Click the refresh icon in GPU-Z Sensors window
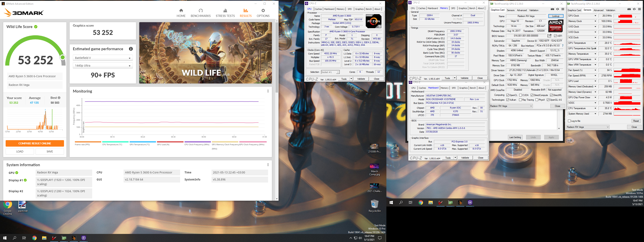The width and height of the screenshot is (644, 242). click(634, 9)
